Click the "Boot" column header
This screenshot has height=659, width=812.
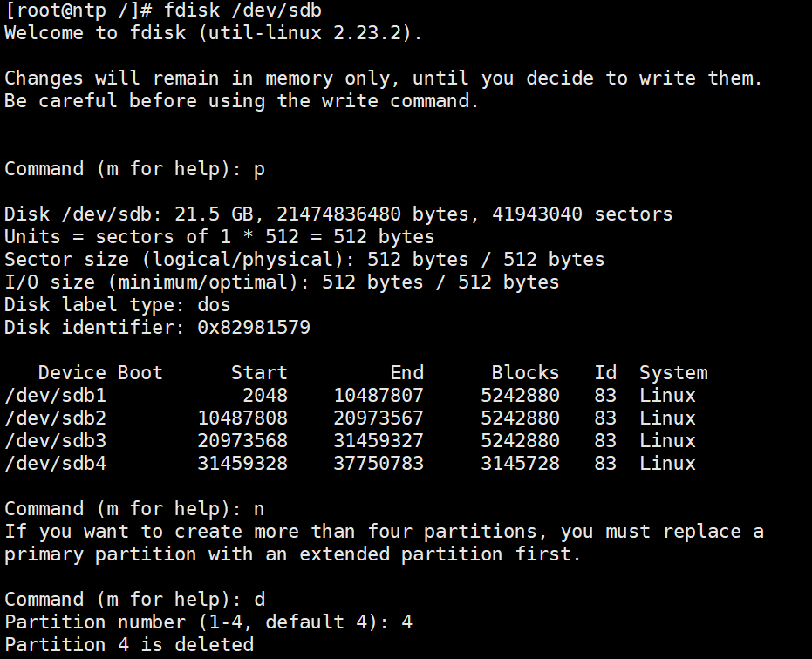point(140,373)
